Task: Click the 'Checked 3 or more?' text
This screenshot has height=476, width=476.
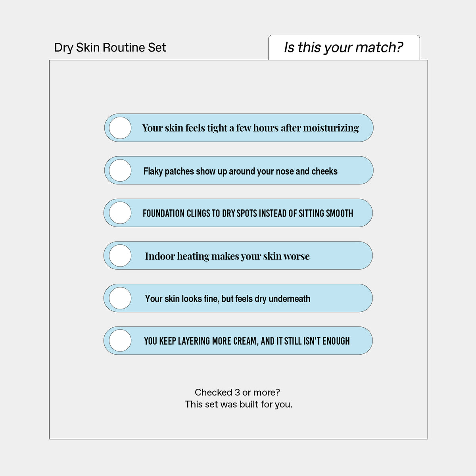Action: pyautogui.click(x=237, y=392)
